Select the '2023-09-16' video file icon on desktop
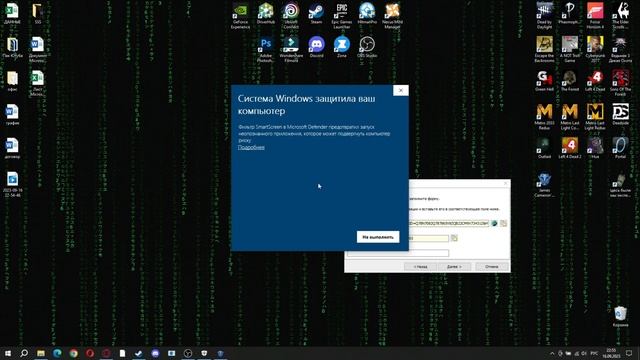640x360 pixels. click(x=12, y=184)
